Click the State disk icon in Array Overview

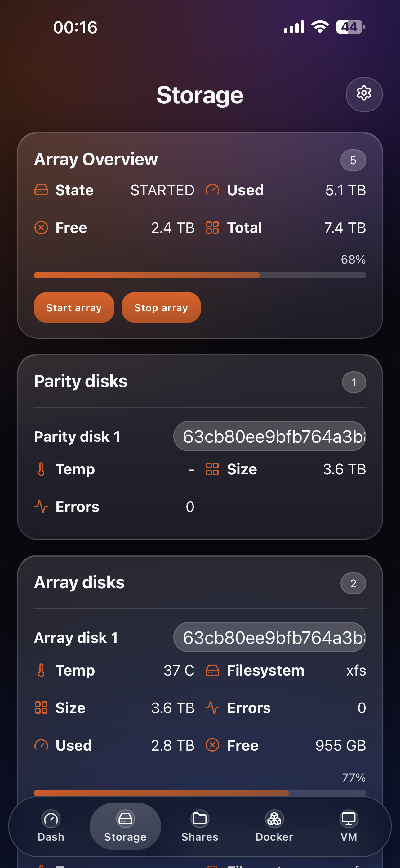(41, 190)
